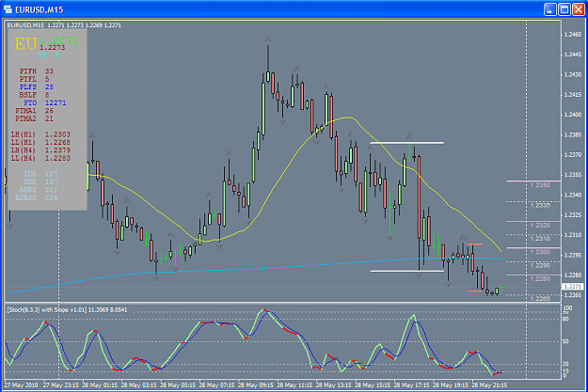Viewport: 588px width, 392px height.
Task: Click the 1.2370 price axis label
Action: point(573,155)
